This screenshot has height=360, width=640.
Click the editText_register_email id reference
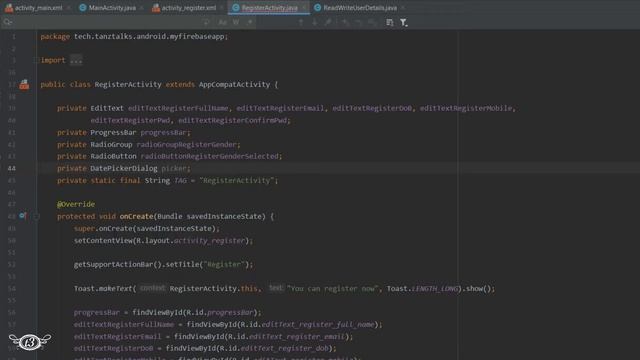point(297,336)
